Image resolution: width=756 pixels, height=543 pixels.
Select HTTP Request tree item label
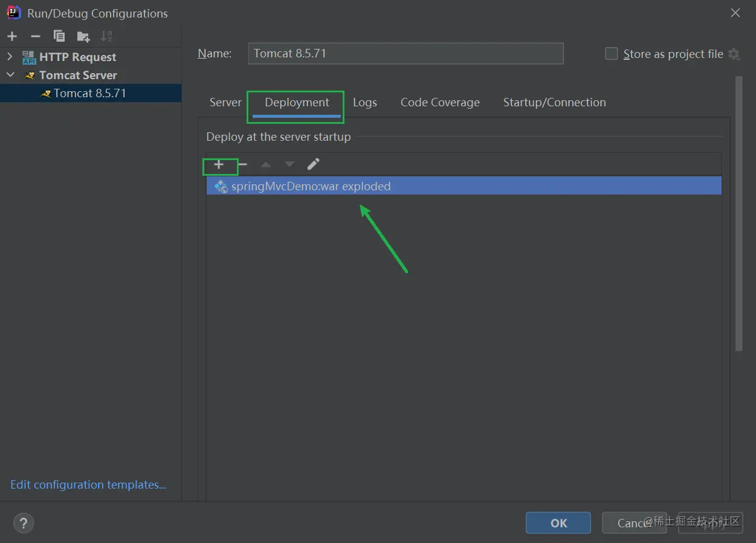[x=78, y=57]
